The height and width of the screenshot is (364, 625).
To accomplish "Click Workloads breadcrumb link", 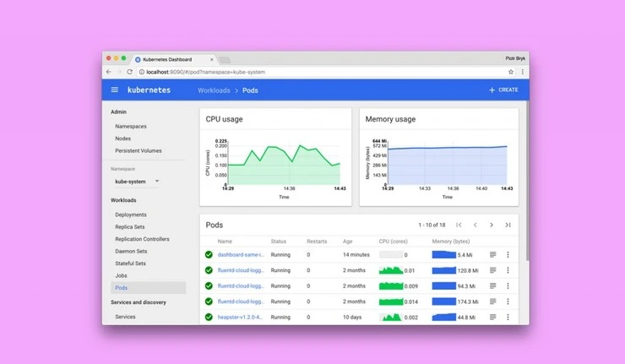I will [x=214, y=90].
